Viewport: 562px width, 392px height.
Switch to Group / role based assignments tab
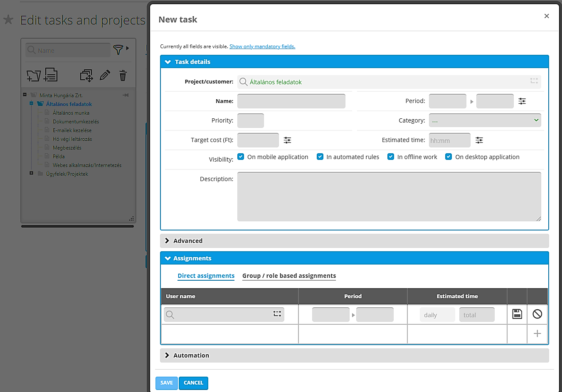tap(289, 276)
